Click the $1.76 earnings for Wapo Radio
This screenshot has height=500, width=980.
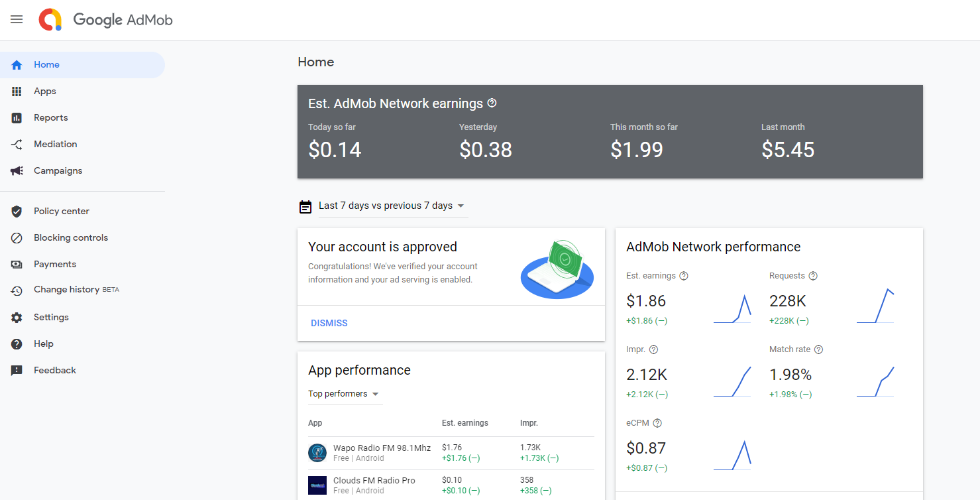pos(452,448)
